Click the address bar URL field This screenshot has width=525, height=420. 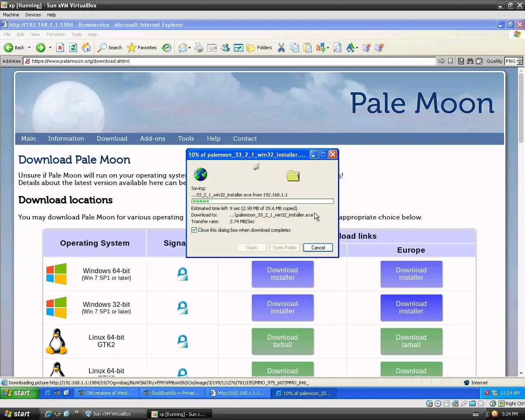[x=230, y=61]
